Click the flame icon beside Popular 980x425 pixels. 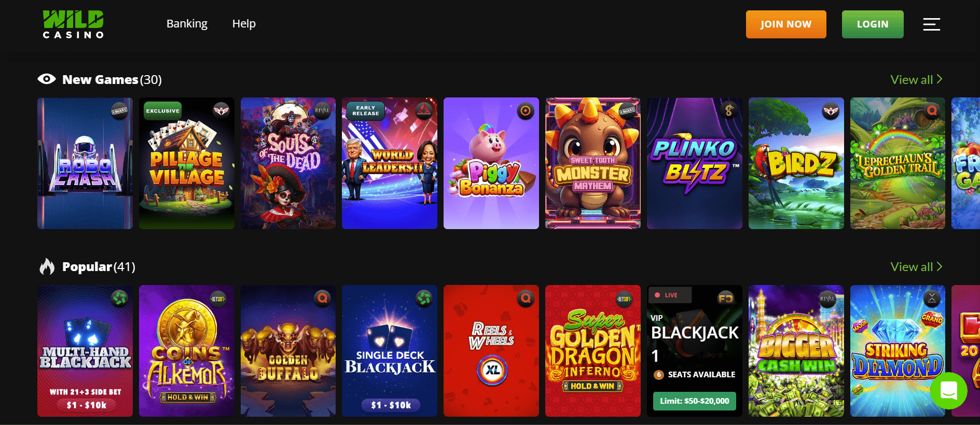pos(47,266)
